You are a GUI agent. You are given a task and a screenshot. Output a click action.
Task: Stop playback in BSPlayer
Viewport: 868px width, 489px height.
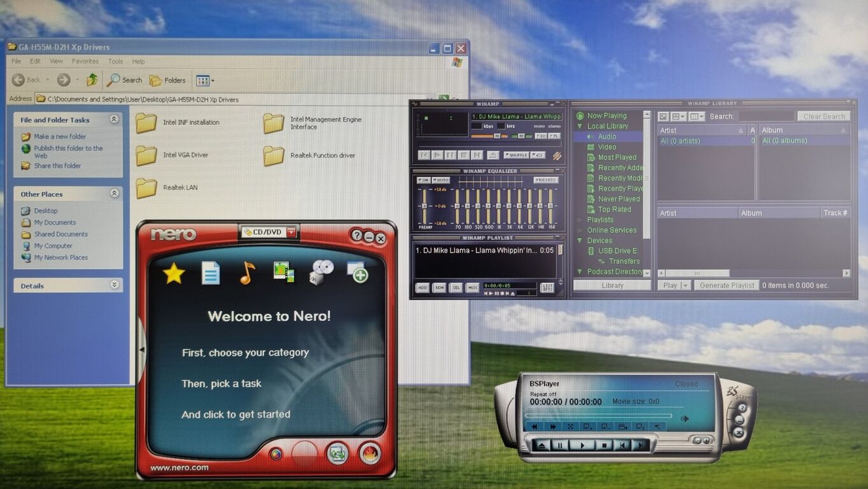point(605,445)
